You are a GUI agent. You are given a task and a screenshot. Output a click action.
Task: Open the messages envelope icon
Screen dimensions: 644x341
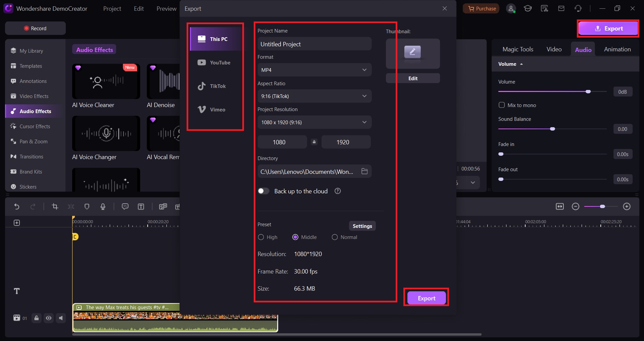[x=561, y=8]
